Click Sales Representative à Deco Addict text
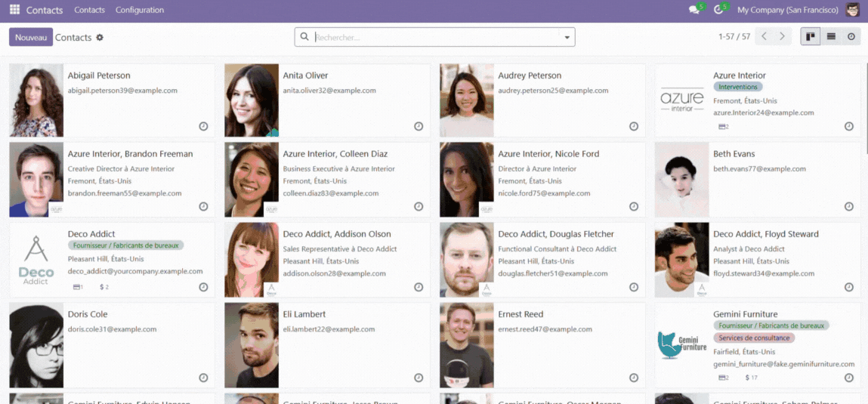The width and height of the screenshot is (868, 404). click(x=340, y=249)
